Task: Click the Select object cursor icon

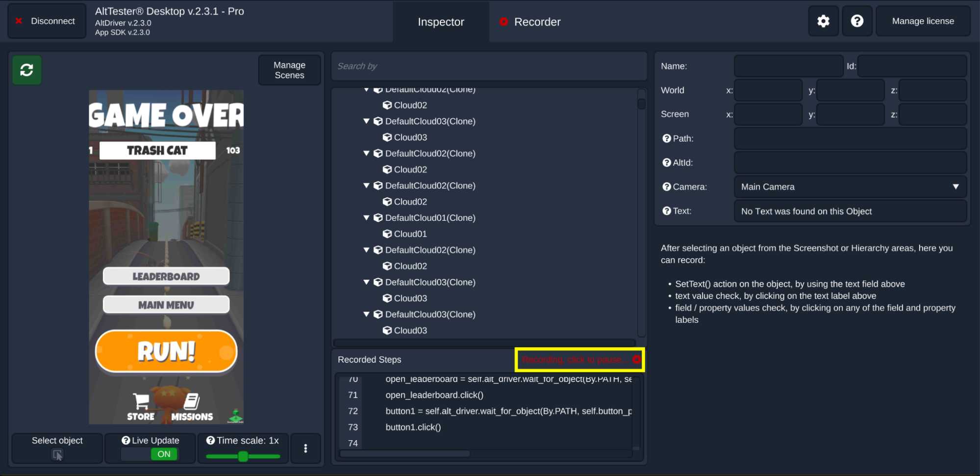Action: [x=57, y=455]
